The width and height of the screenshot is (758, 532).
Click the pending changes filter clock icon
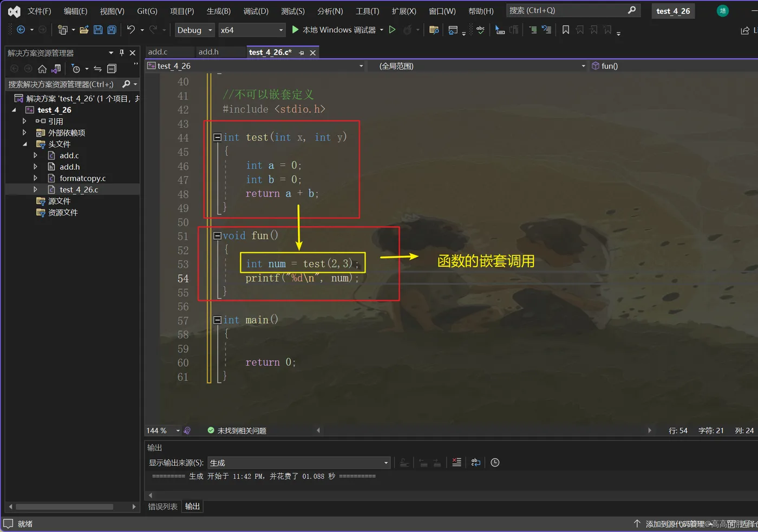coord(76,69)
